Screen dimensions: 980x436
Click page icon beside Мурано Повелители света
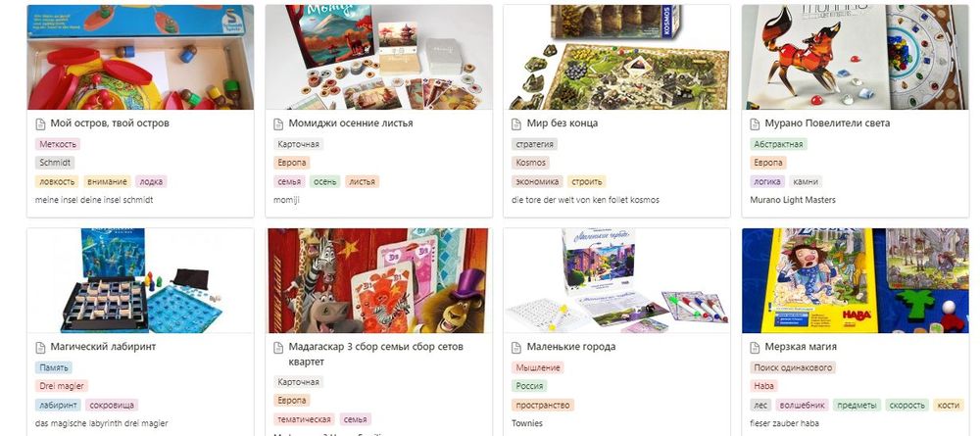pyautogui.click(x=755, y=123)
